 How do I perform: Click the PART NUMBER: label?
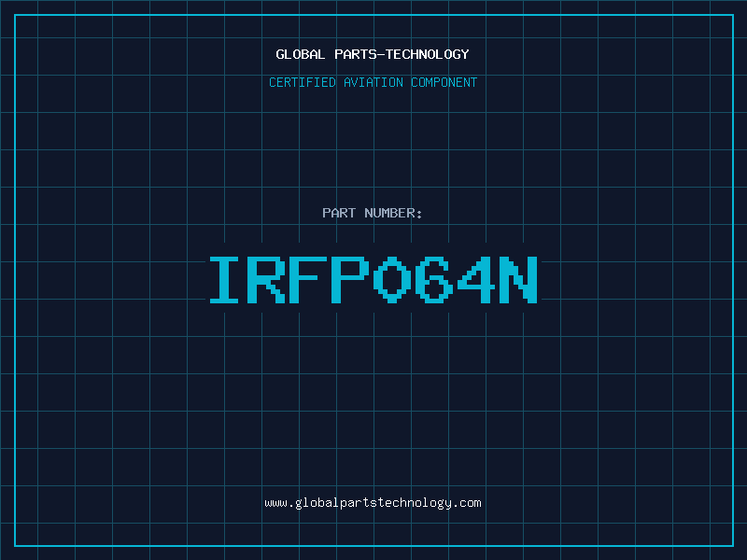(373, 213)
